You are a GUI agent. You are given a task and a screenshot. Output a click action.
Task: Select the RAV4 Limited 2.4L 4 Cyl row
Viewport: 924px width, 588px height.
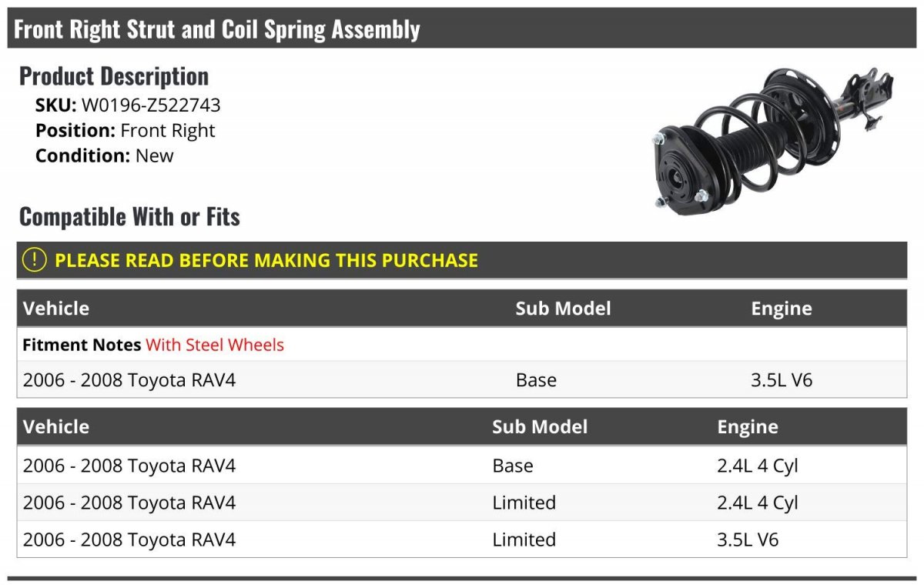point(462,503)
